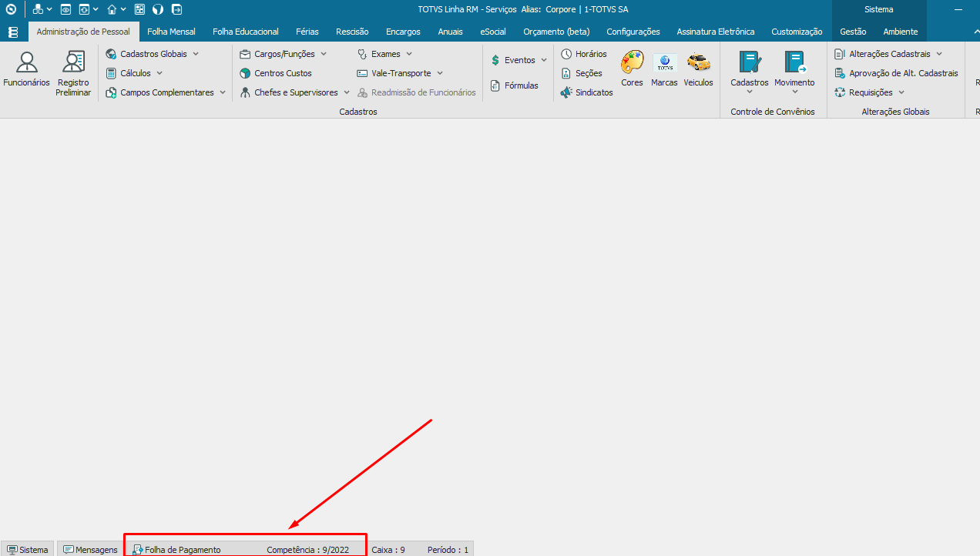
Task: Select Administração de Pessoal tab
Action: (x=84, y=32)
